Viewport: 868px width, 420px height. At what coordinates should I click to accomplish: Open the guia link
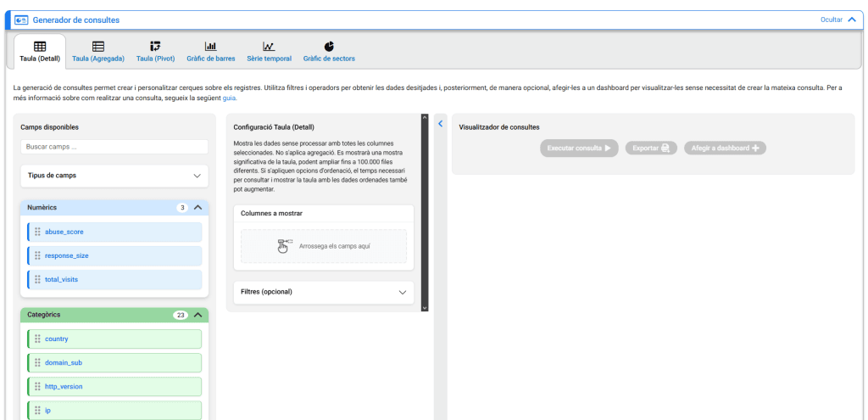click(x=229, y=98)
